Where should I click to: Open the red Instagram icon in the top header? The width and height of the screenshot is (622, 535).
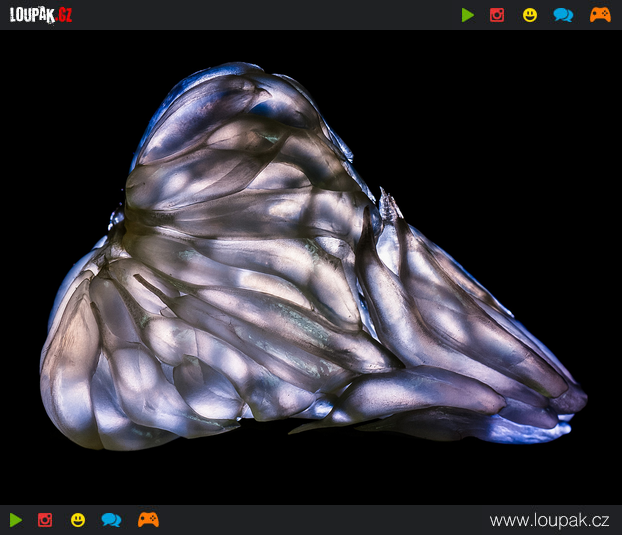click(497, 15)
